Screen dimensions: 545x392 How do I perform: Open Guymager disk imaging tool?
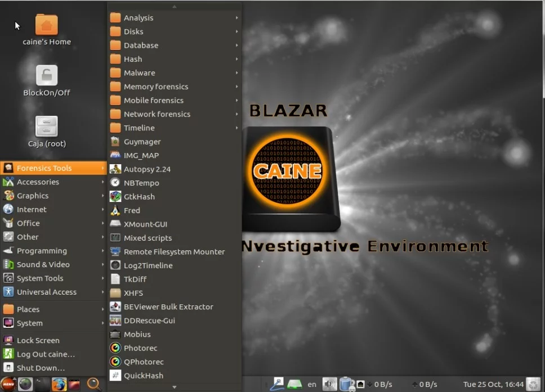tap(142, 142)
